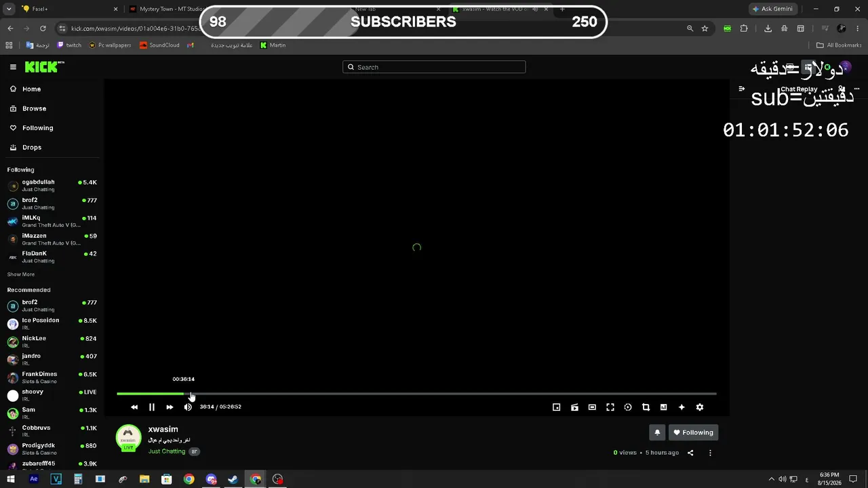Bookmark this page with star icon

[x=705, y=28]
